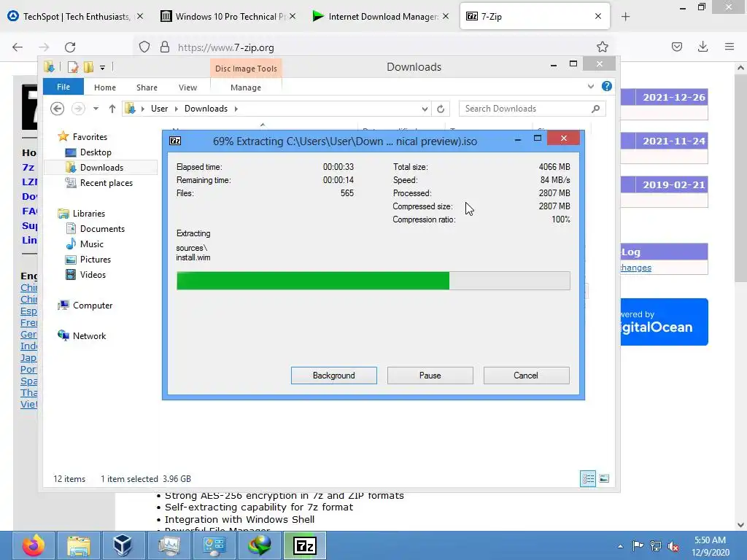Image resolution: width=747 pixels, height=560 pixels.
Task: Refresh the Downloads folder view
Action: point(441,109)
